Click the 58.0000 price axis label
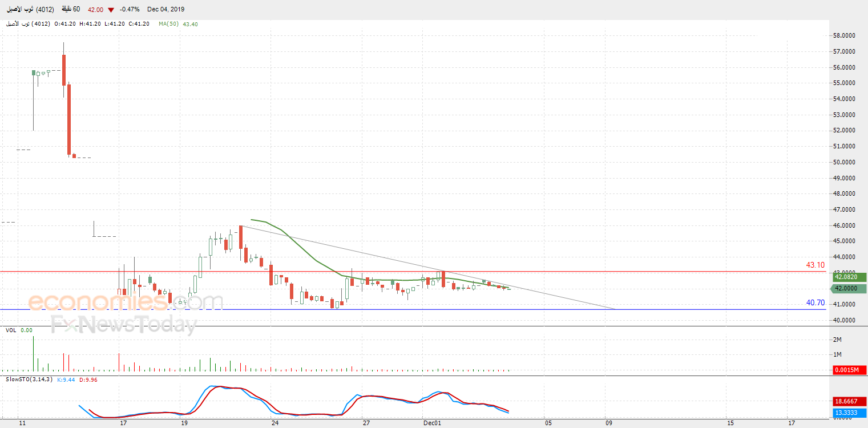Image resolution: width=868 pixels, height=428 pixels. pos(845,35)
